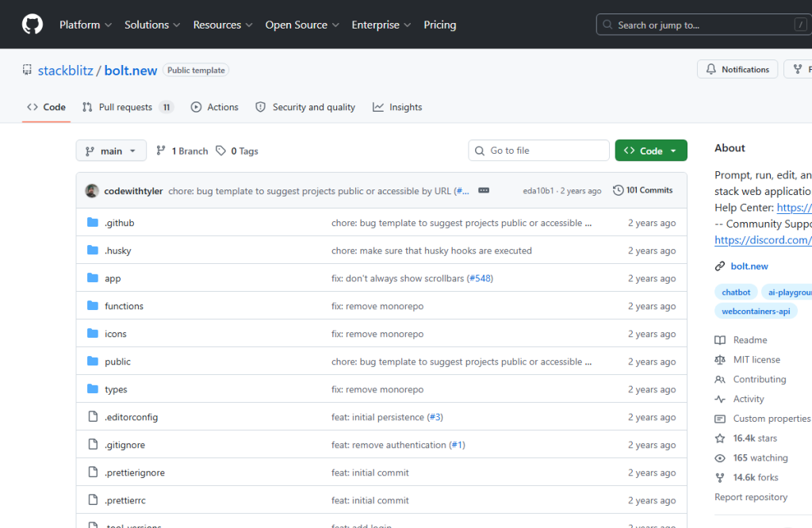This screenshot has width=812, height=528.
Task: Open Security and quality tab
Action: click(305, 107)
